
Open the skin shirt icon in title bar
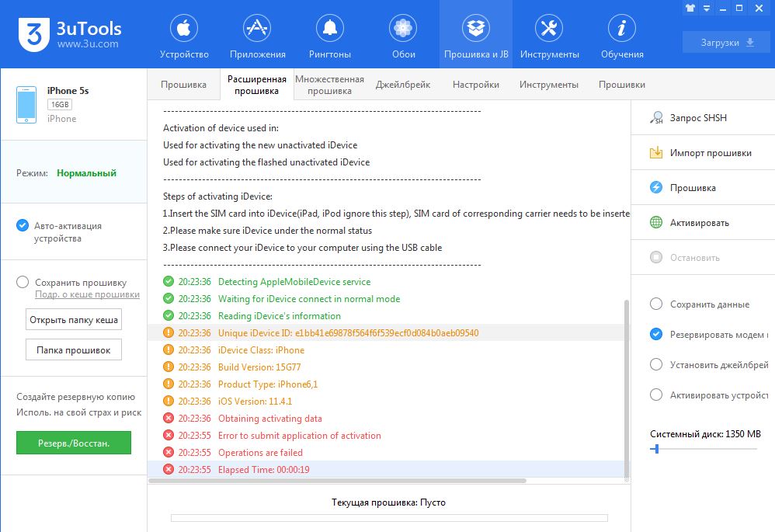(x=690, y=8)
